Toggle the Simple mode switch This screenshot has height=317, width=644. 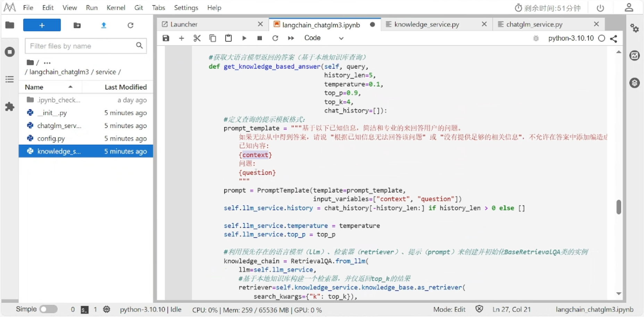click(x=48, y=309)
